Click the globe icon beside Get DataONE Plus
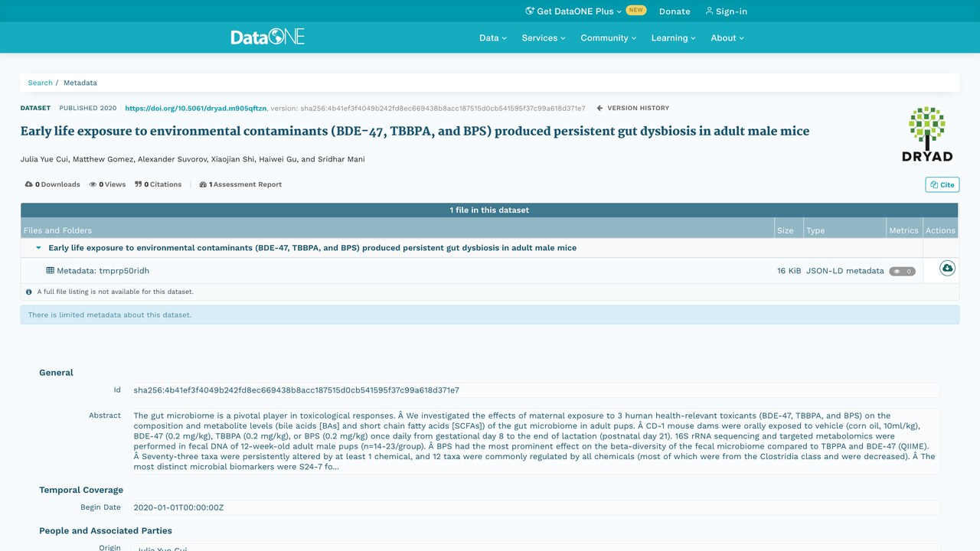980x551 pixels. (530, 11)
